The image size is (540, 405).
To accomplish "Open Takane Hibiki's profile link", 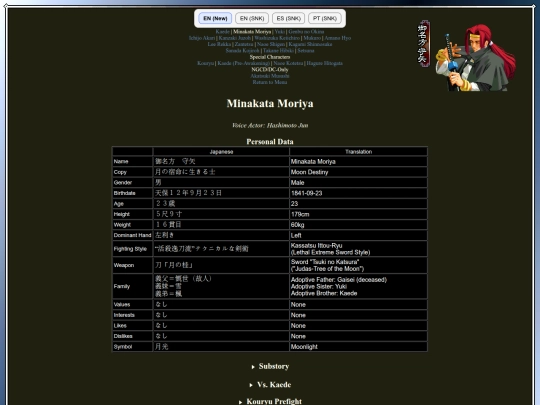I will (278, 51).
